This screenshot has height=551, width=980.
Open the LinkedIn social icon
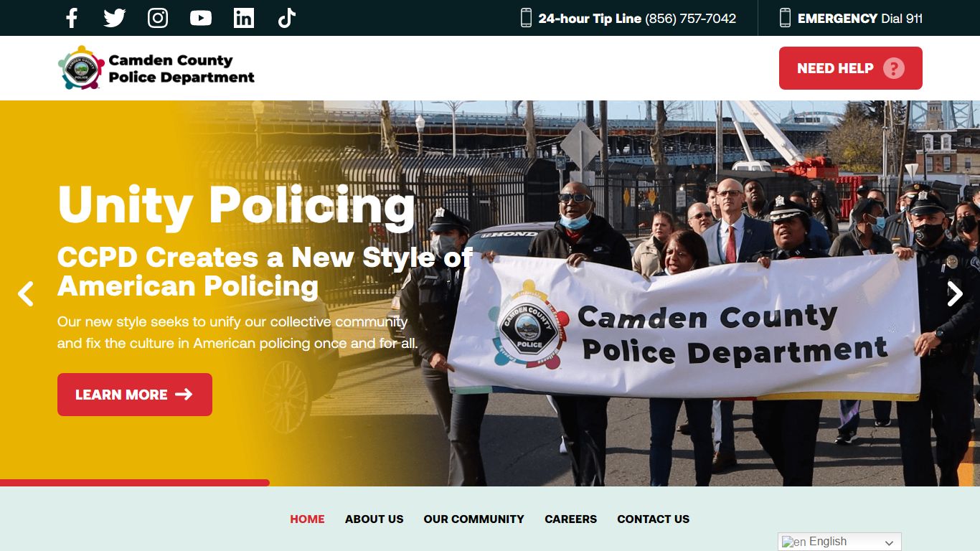pyautogui.click(x=244, y=18)
